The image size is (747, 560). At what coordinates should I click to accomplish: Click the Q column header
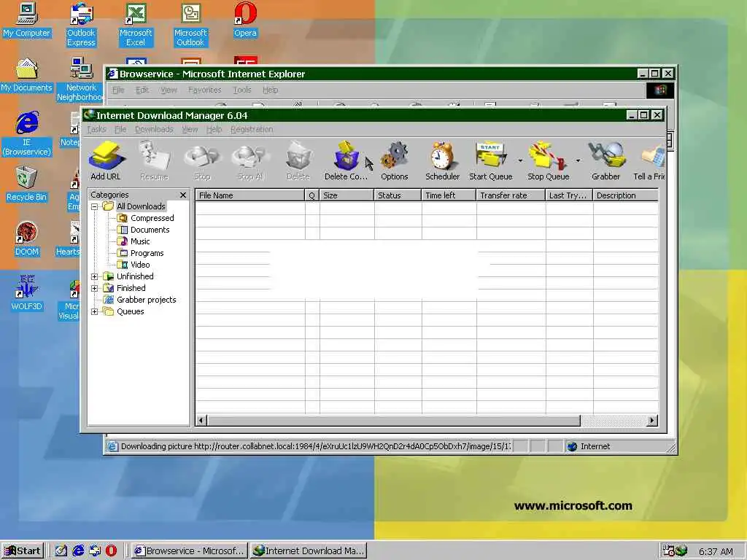tap(312, 195)
